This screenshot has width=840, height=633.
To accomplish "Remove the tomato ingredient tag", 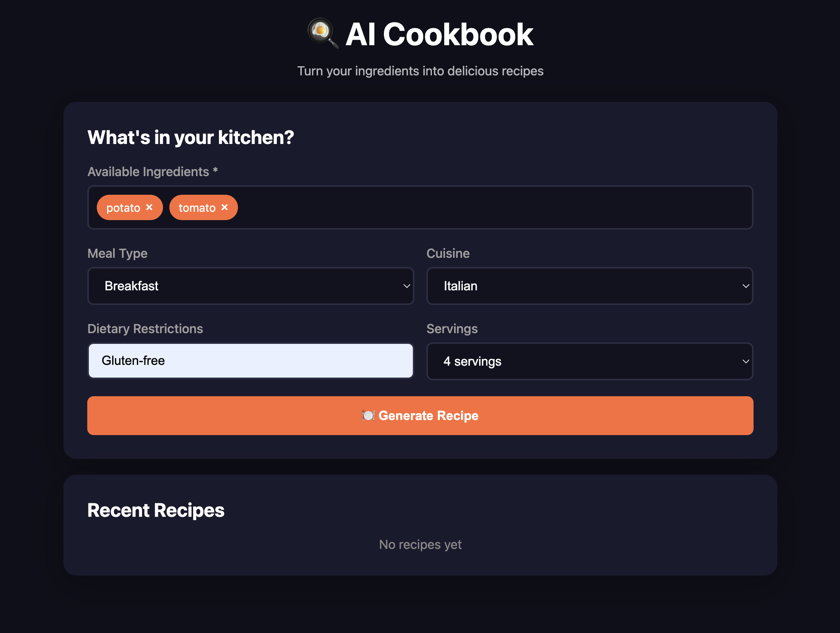I will [x=224, y=207].
